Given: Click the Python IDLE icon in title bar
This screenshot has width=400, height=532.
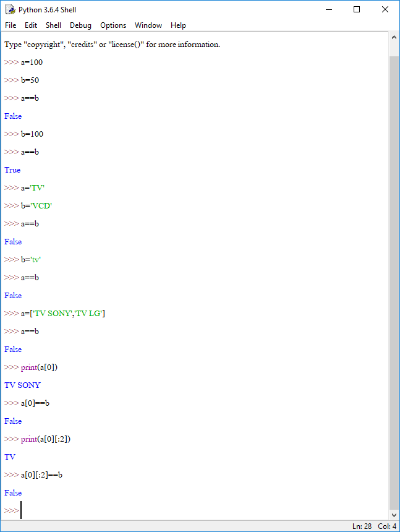Looking at the screenshot, I should pyautogui.click(x=10, y=9).
